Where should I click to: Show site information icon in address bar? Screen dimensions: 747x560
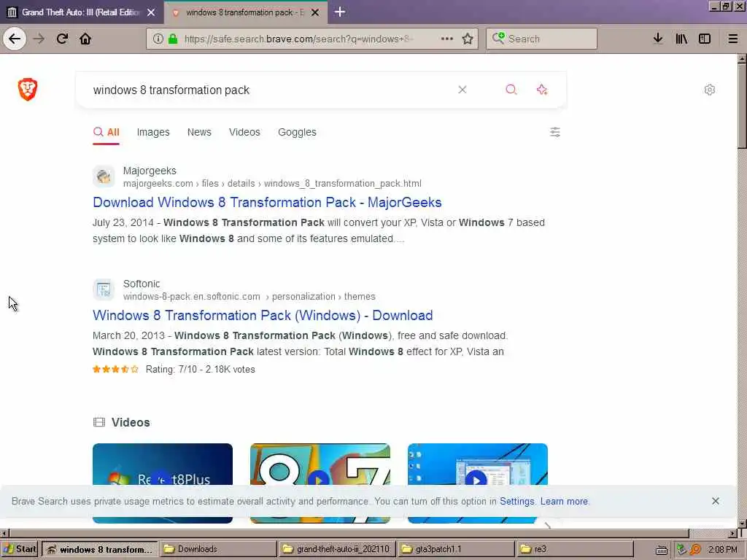(158, 39)
